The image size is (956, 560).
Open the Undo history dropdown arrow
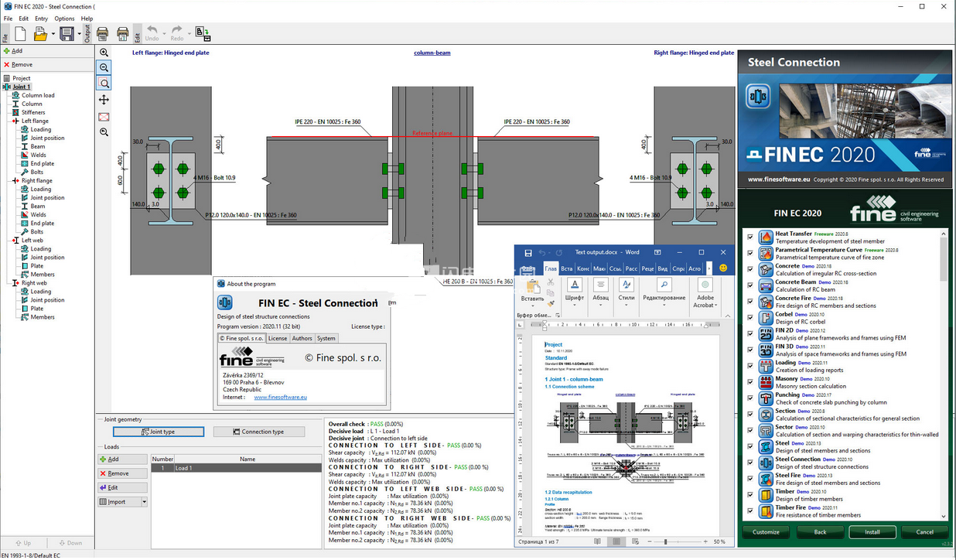click(x=164, y=34)
